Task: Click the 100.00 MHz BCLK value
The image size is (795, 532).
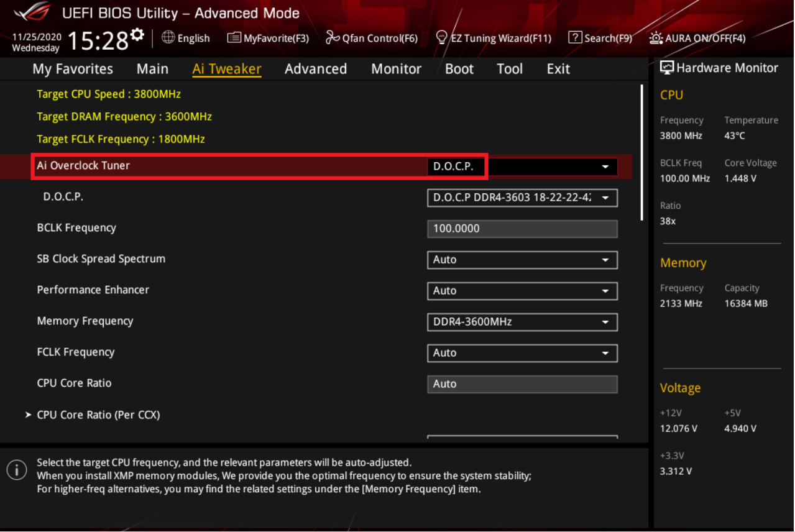Action: pyautogui.click(x=685, y=178)
